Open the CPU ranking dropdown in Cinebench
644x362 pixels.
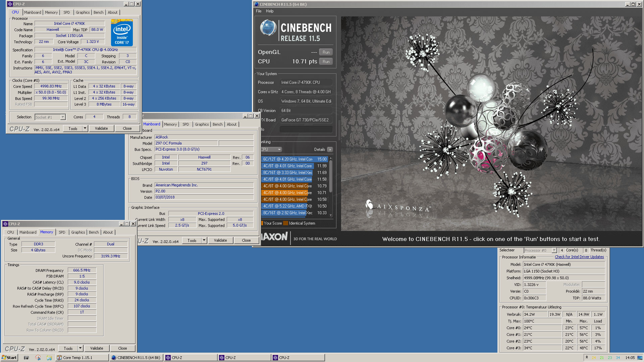271,149
